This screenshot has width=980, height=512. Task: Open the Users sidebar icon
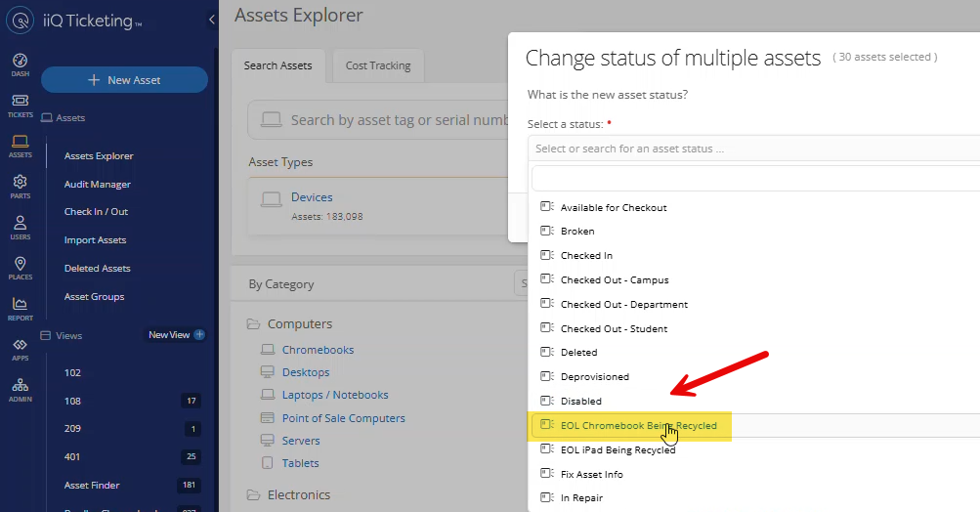click(x=20, y=228)
